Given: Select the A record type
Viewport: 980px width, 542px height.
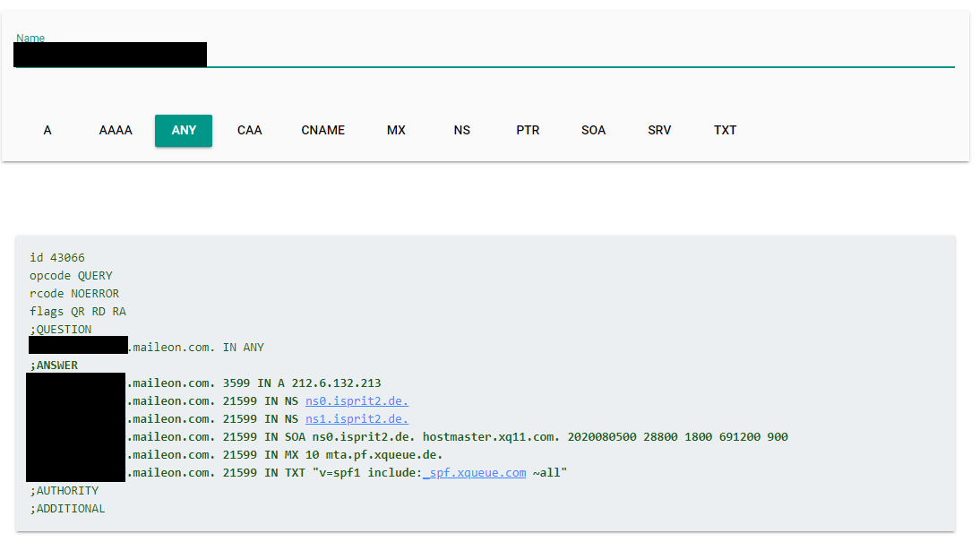Looking at the screenshot, I should click(x=47, y=130).
